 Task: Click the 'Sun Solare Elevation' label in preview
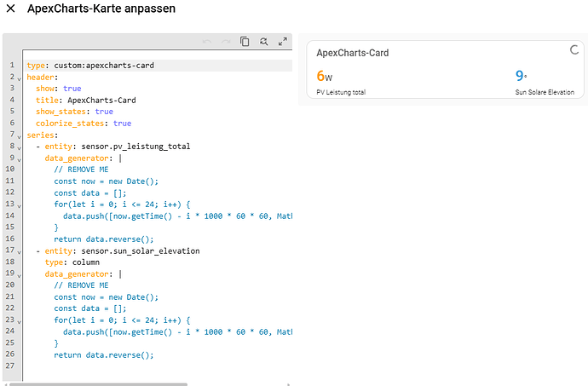[545, 92]
